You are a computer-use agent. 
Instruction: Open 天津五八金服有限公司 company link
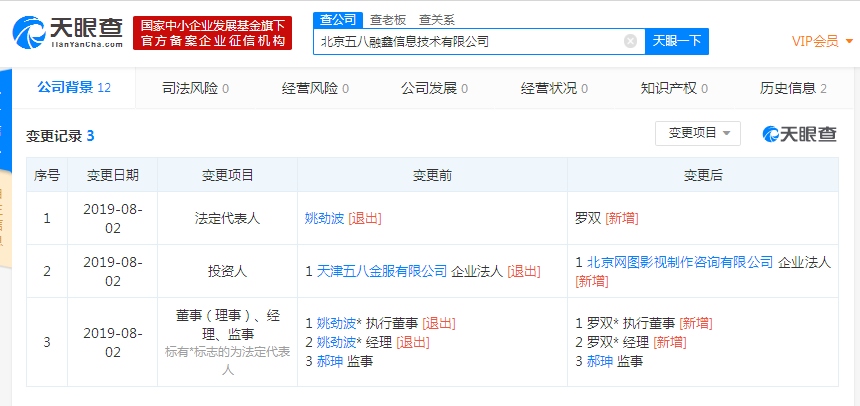click(382, 271)
